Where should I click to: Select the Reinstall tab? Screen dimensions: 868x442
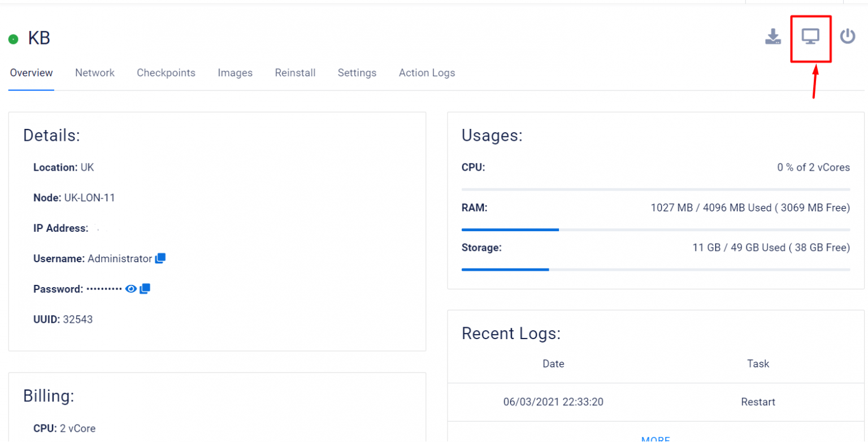tap(295, 73)
